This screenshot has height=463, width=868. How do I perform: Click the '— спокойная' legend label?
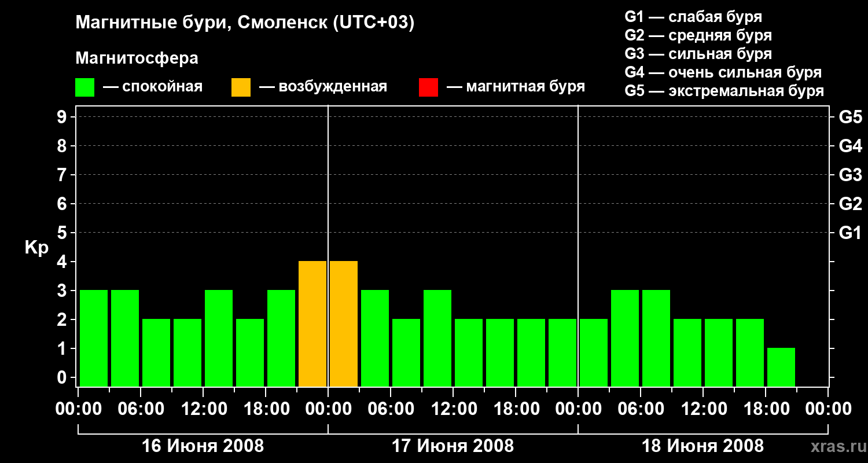(153, 87)
